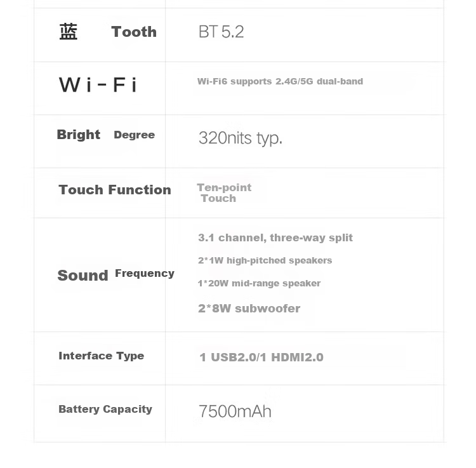The width and height of the screenshot is (476, 468).
Task: Select the "Frequency" label text
Action: coord(145,273)
